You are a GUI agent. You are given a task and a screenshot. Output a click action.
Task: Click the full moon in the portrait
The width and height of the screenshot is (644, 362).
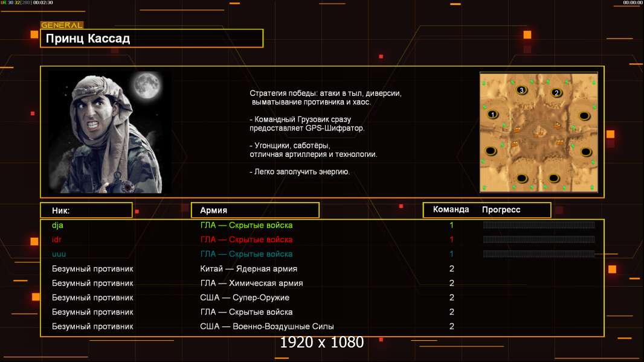[x=147, y=85]
